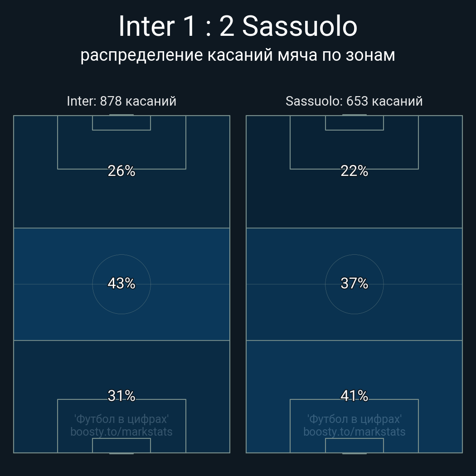
Task: Click boosty.to/markstats link on Sassuolo pitch
Action: coord(354,432)
